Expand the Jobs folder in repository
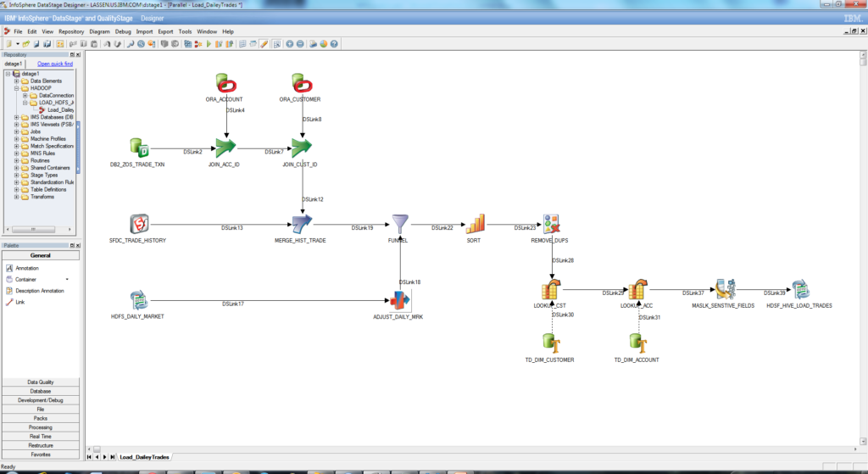Screen dimensions: 868x474 (x=17, y=131)
